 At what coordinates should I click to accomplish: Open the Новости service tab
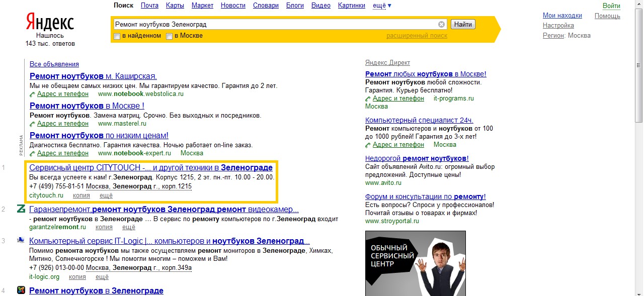coord(233,6)
